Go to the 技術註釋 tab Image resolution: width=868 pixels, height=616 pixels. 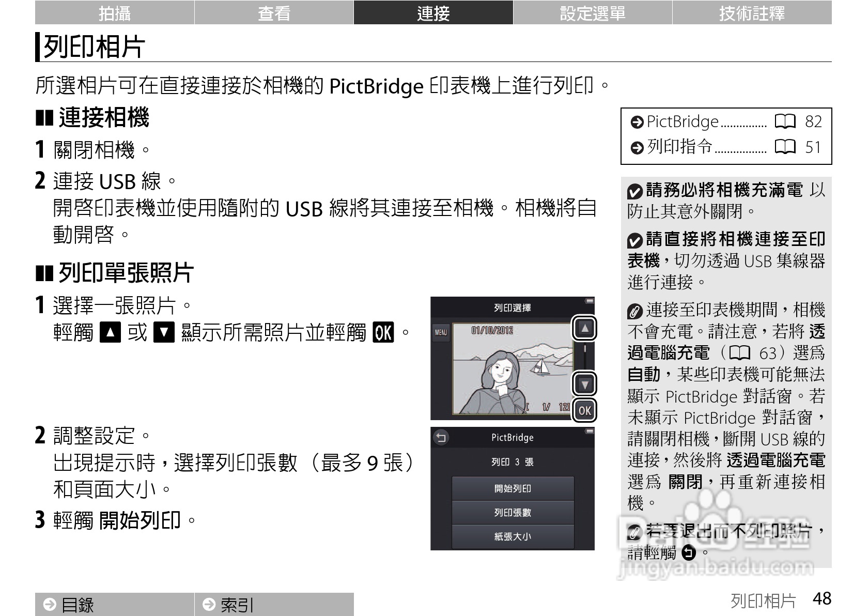(x=752, y=12)
